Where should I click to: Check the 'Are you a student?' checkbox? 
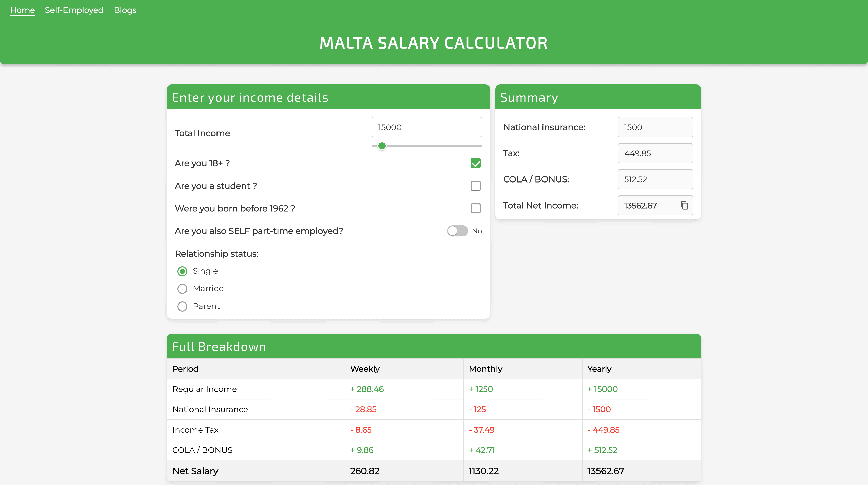point(475,186)
